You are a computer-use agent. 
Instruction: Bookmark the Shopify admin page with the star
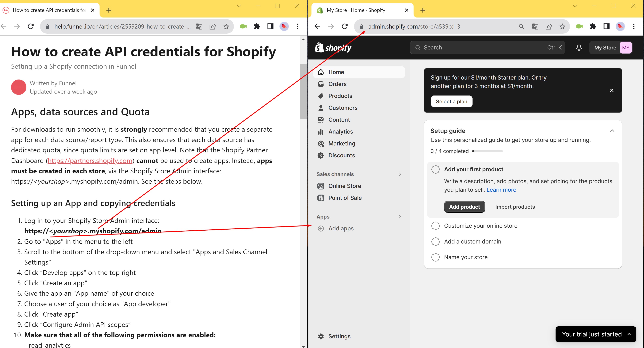pos(562,26)
